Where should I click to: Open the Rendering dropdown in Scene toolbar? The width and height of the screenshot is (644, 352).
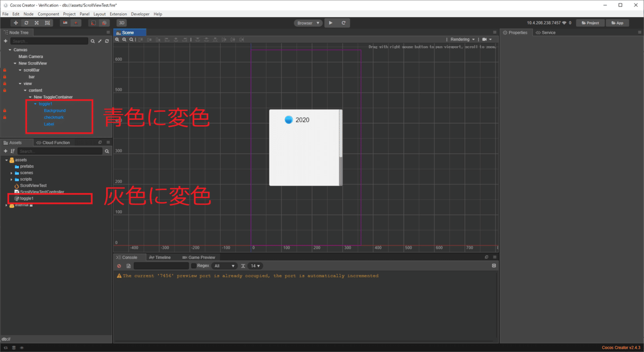(463, 39)
